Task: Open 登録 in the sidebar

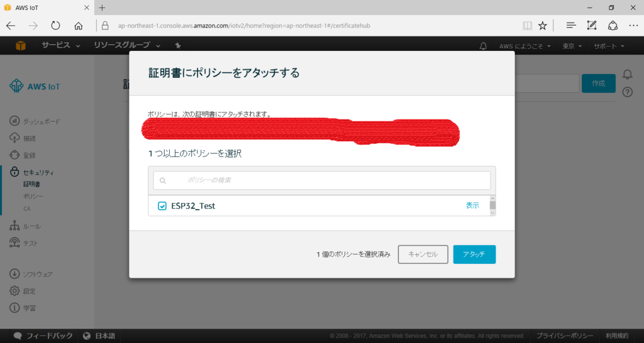Action: pos(23,155)
